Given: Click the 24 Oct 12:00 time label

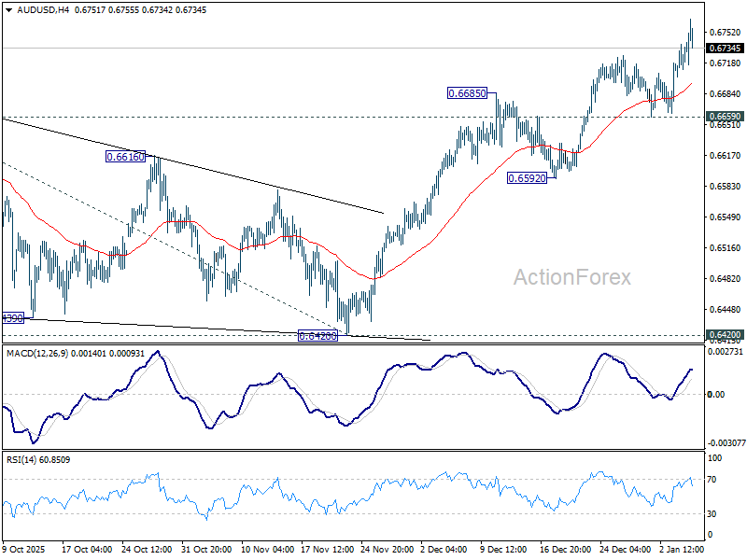Looking at the screenshot, I should (x=147, y=549).
